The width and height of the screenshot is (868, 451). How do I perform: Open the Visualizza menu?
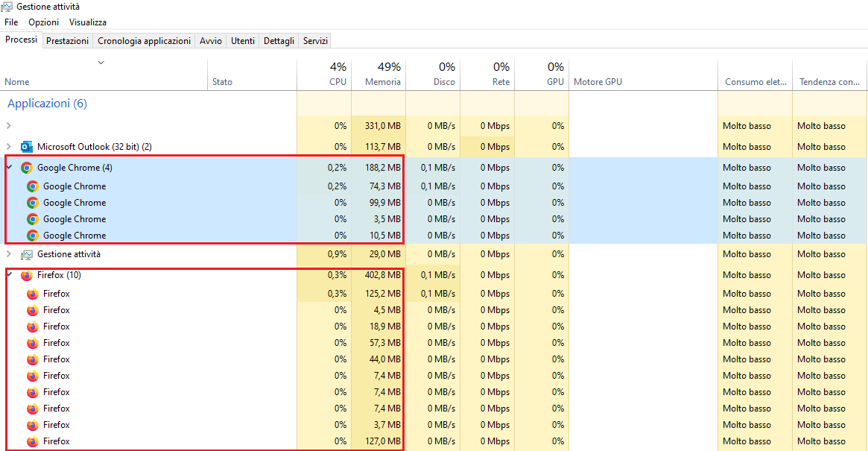(x=87, y=22)
